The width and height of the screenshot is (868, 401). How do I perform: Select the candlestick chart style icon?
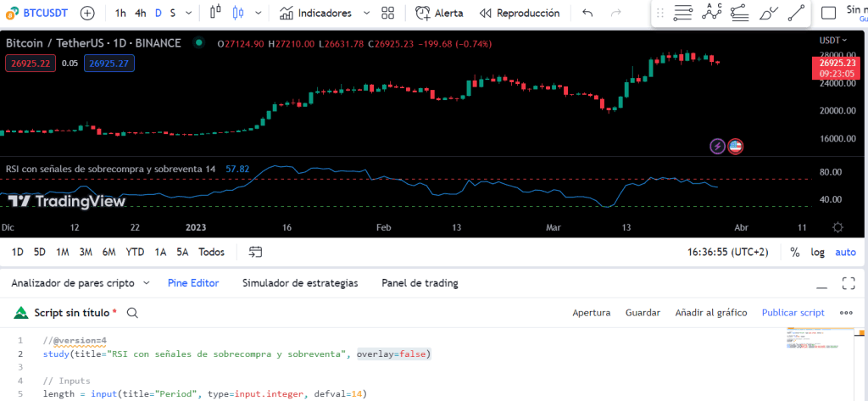point(238,13)
